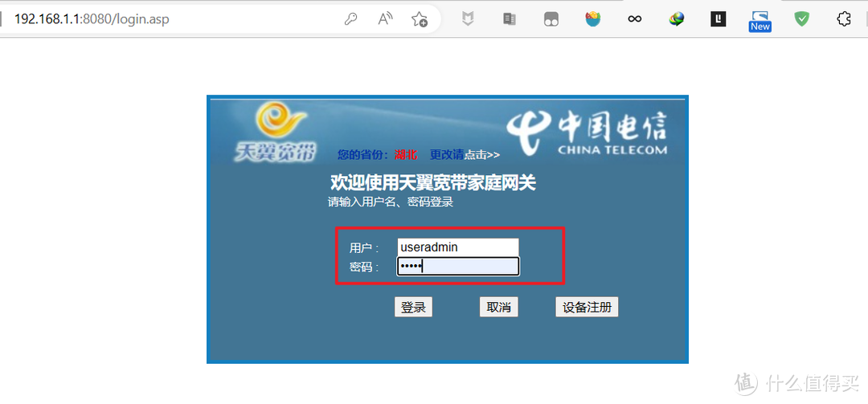Open the reader view extension icon
This screenshot has width=868, height=404.
click(510, 19)
